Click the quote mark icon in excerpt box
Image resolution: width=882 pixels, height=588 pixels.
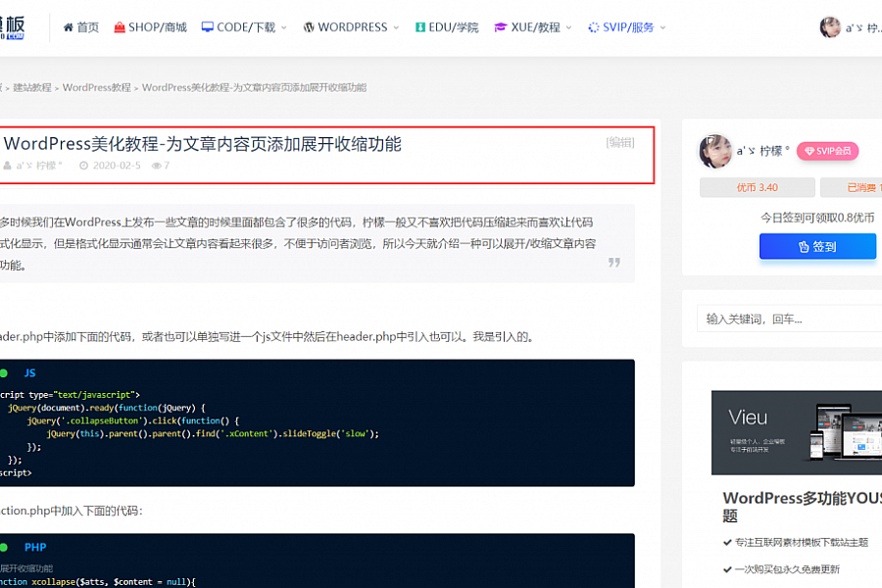click(613, 263)
